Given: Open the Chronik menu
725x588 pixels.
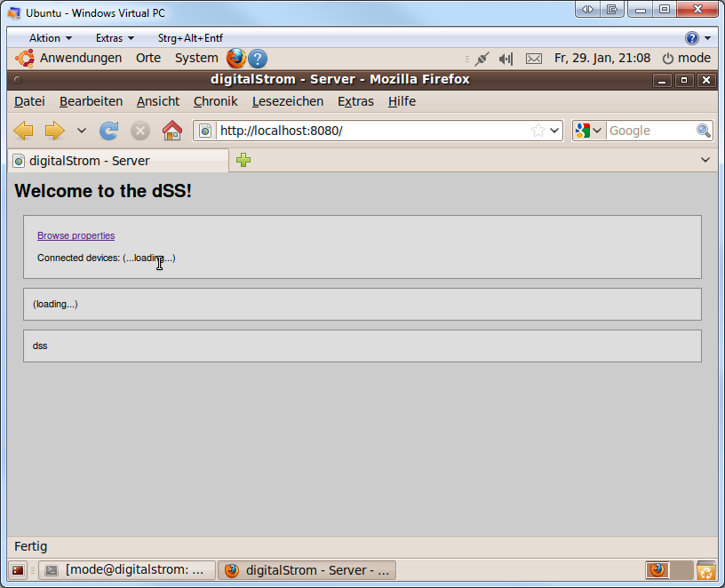Looking at the screenshot, I should click(216, 101).
